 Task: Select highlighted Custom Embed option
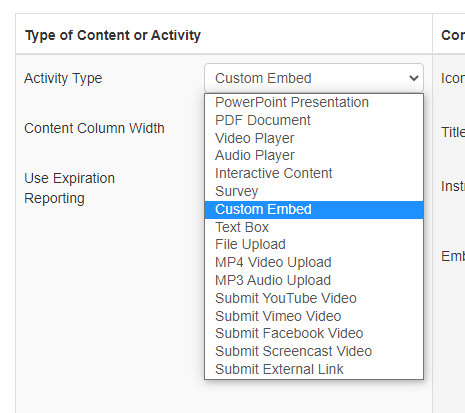[314, 210]
